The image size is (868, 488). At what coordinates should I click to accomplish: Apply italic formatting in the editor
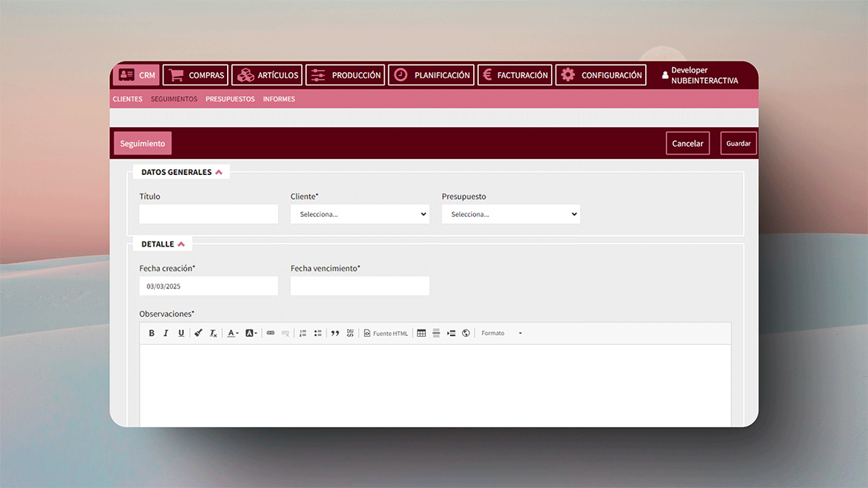(166, 333)
